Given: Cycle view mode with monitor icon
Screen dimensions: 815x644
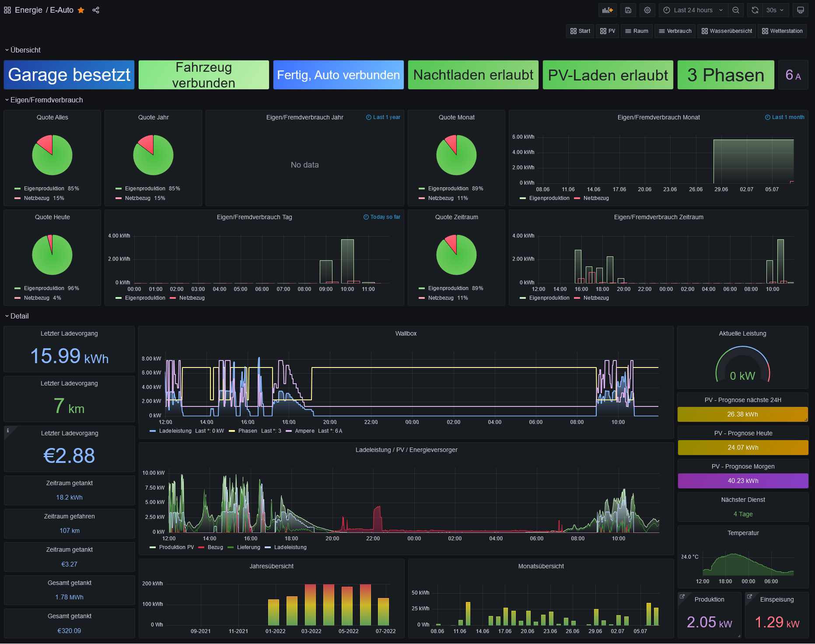Looking at the screenshot, I should click(801, 10).
